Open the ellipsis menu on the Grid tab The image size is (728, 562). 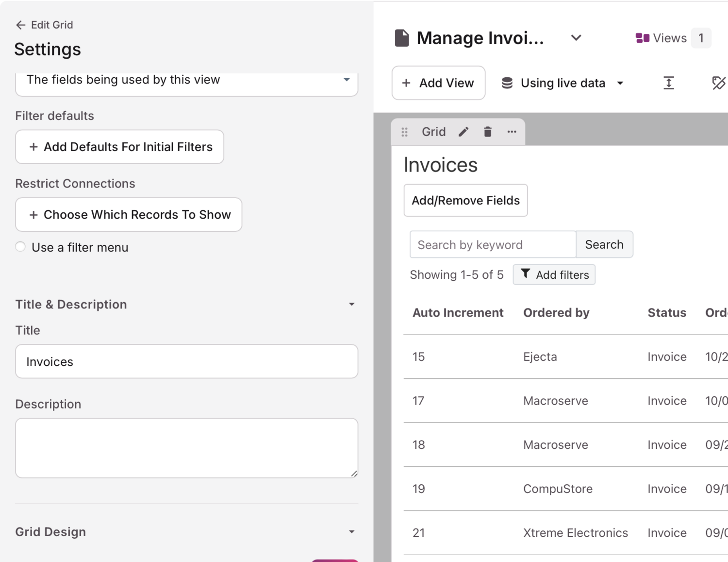click(x=512, y=132)
